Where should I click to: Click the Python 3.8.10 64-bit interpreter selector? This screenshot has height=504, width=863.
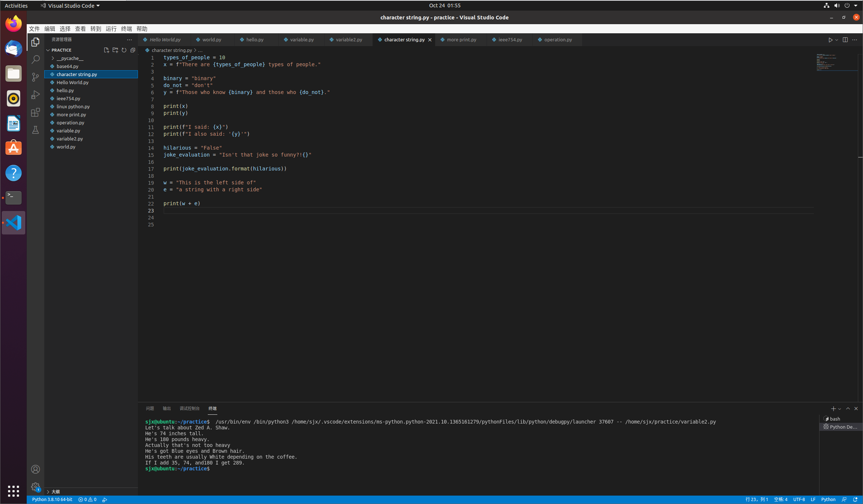point(52,500)
